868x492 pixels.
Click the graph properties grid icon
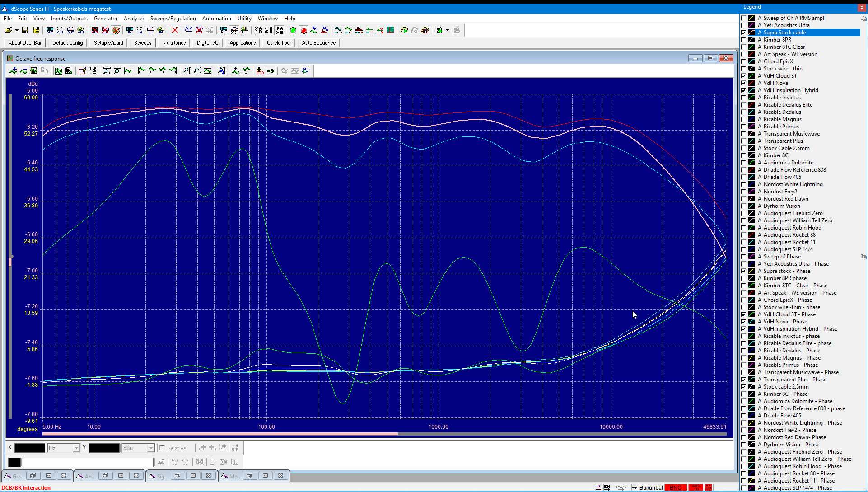[58, 71]
